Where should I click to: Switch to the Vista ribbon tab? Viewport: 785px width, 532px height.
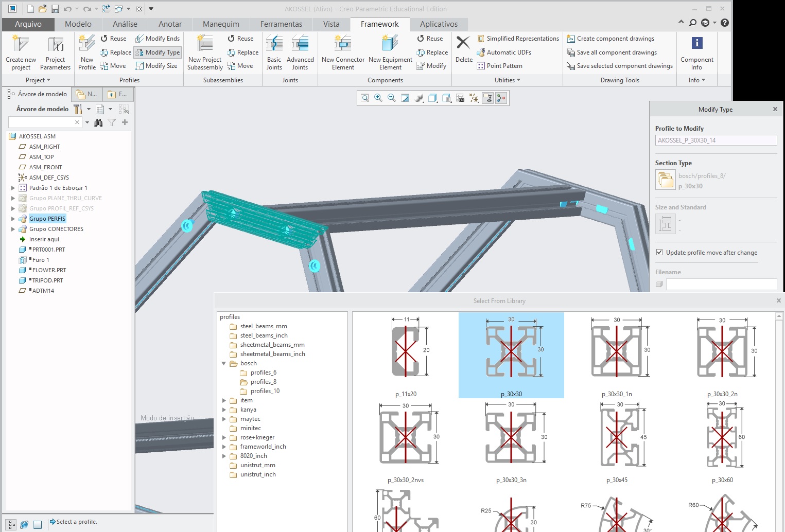point(332,24)
